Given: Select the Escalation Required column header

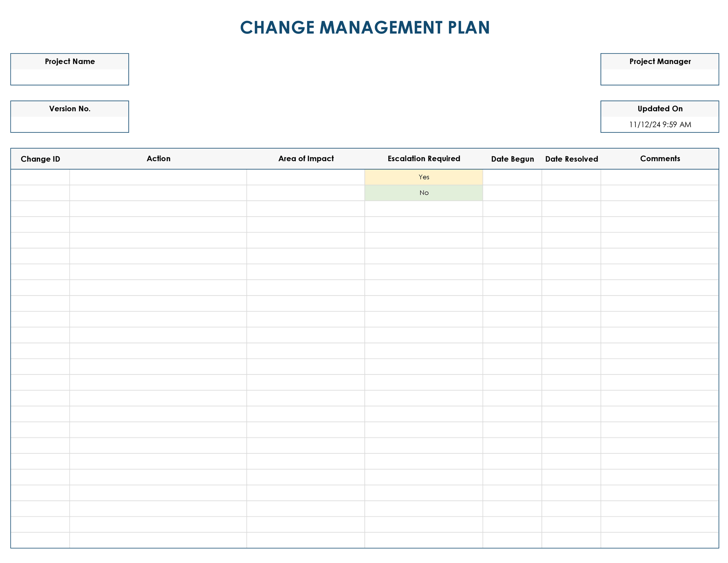Looking at the screenshot, I should click(x=424, y=159).
